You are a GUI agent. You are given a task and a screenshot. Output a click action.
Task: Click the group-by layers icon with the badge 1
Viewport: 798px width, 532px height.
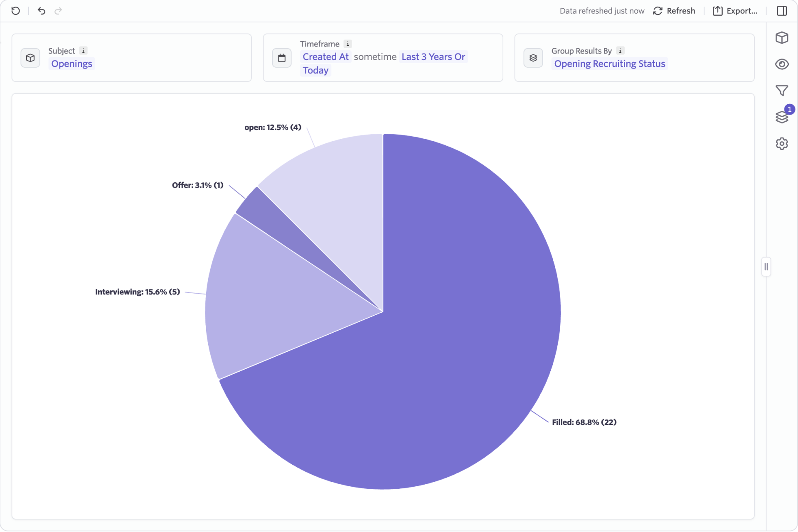(x=782, y=117)
